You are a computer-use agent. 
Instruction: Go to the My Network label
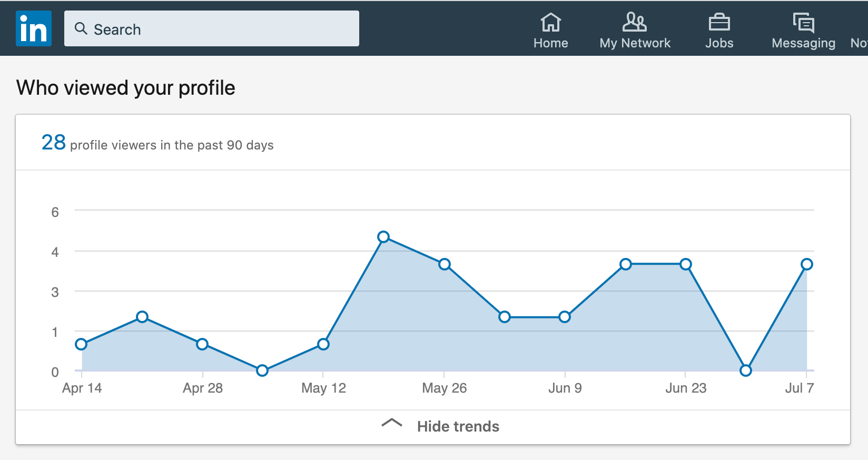pyautogui.click(x=635, y=43)
